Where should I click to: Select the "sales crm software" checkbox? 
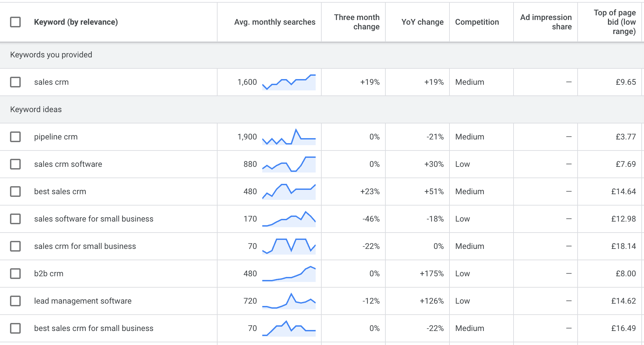click(x=15, y=164)
